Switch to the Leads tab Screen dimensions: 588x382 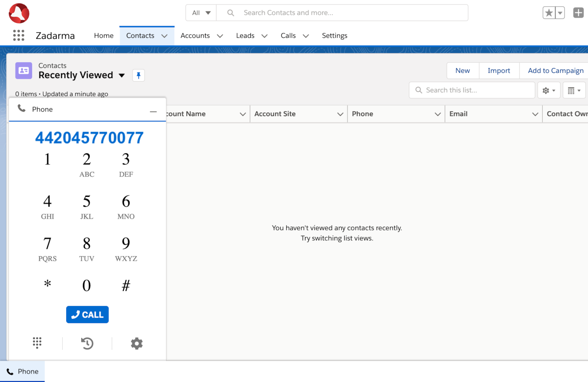point(245,36)
